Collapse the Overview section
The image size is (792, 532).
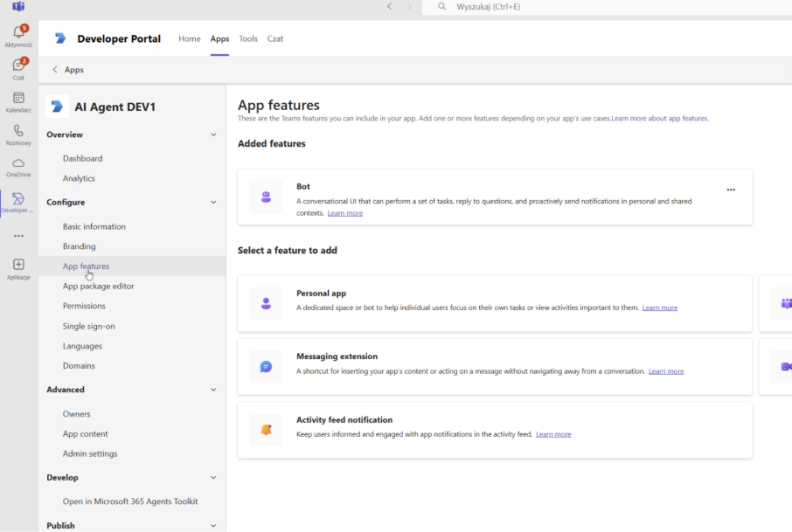(x=213, y=135)
